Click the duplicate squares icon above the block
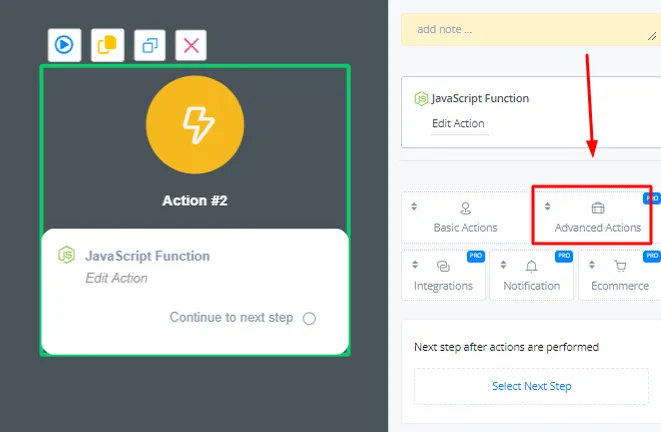This screenshot has width=661, height=432. pyautogui.click(x=150, y=45)
